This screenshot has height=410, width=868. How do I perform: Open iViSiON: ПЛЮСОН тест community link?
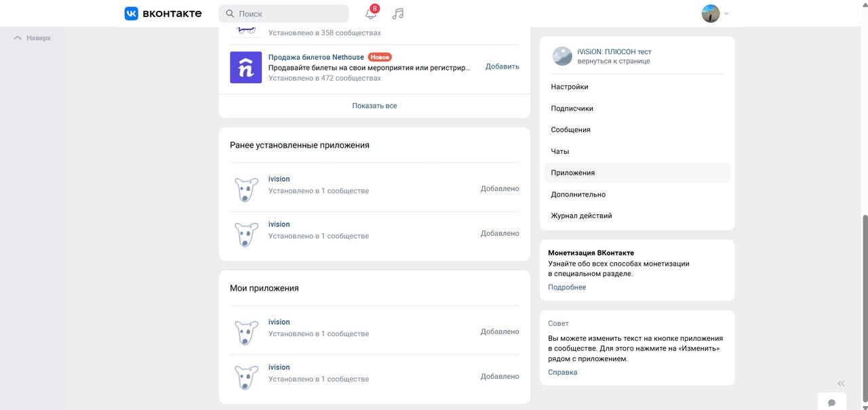(614, 52)
